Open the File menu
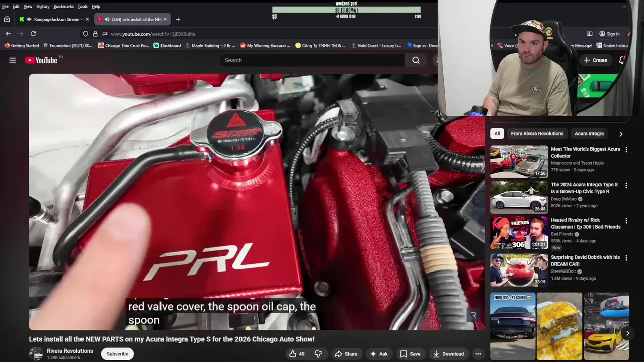The image size is (644, 362). (x=5, y=6)
